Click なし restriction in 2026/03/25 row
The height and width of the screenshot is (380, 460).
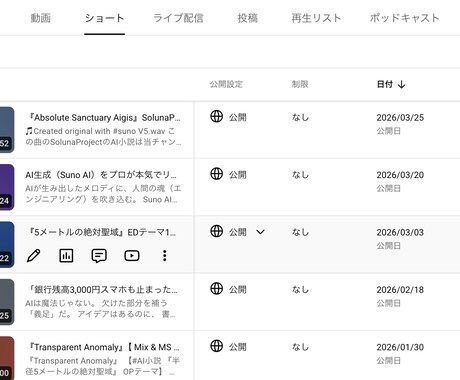pyautogui.click(x=300, y=117)
